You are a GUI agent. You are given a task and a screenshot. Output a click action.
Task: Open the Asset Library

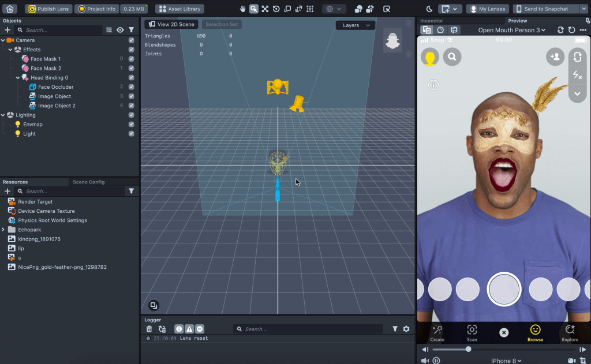pos(179,9)
